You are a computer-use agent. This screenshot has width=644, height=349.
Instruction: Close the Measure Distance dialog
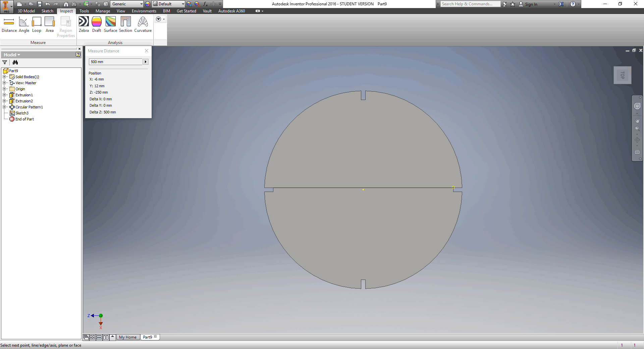[147, 51]
